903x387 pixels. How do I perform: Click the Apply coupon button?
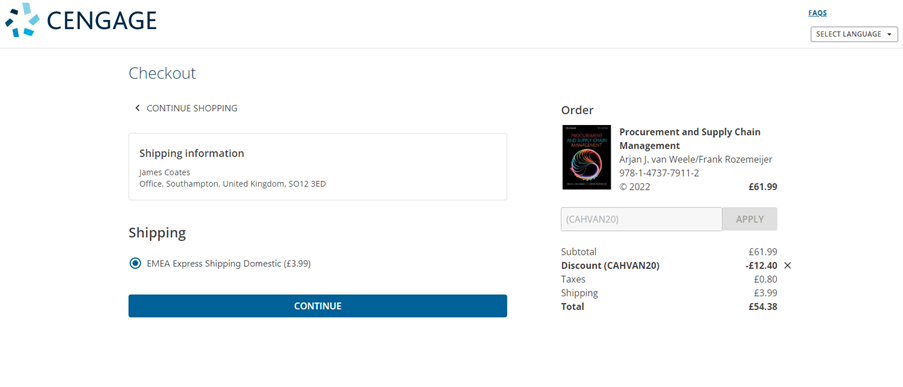coord(749,219)
